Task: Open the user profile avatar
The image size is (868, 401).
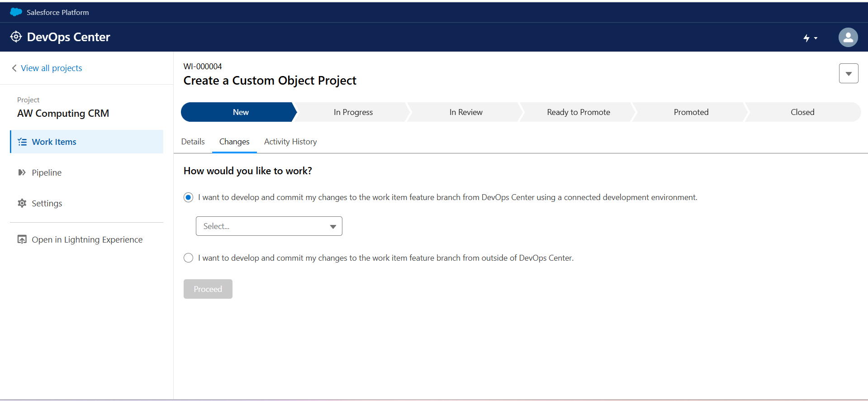Action: (x=848, y=37)
